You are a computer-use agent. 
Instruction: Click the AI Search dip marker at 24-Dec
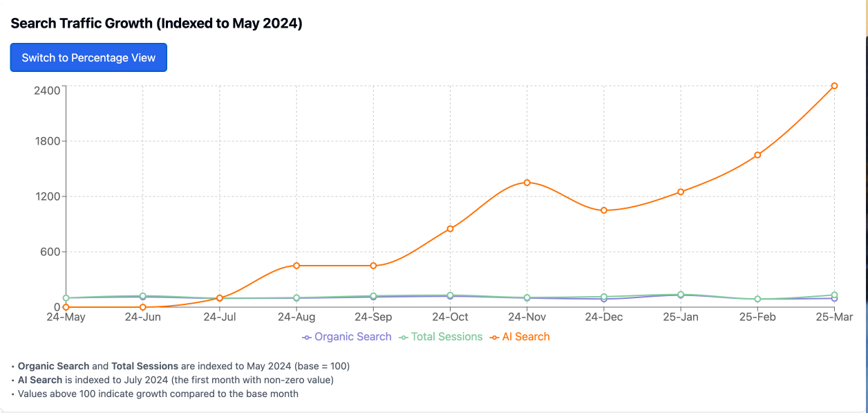[x=604, y=210]
